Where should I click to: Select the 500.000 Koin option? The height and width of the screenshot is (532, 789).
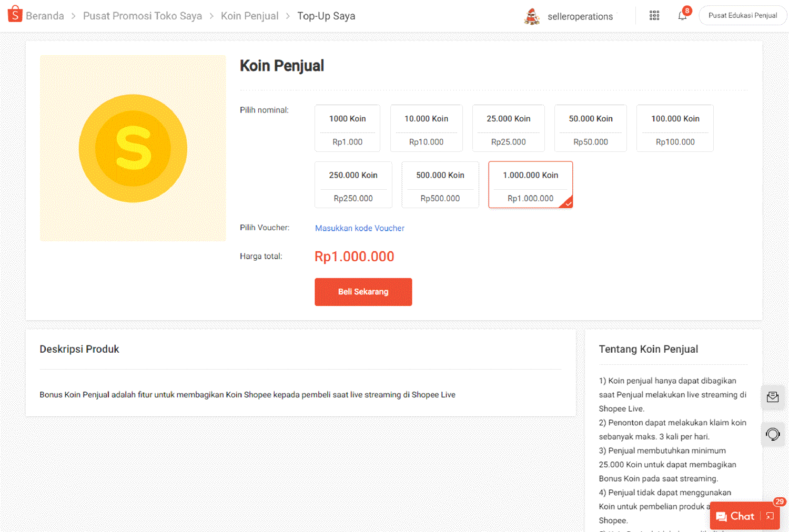point(440,185)
